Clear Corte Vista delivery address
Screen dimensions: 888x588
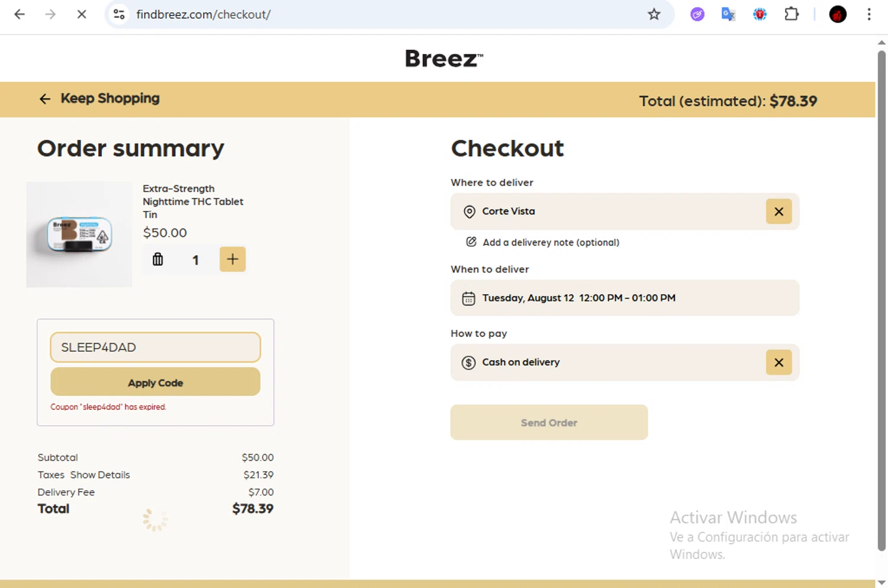pos(779,211)
